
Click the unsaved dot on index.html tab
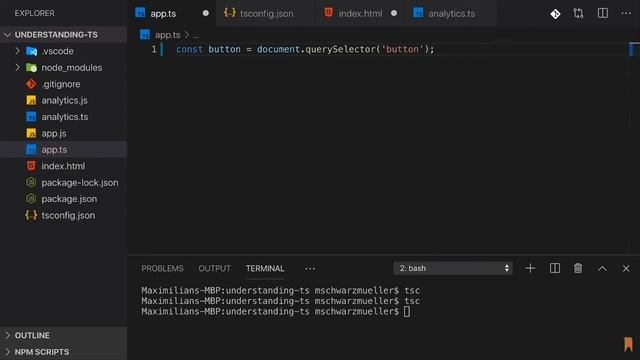pos(393,13)
